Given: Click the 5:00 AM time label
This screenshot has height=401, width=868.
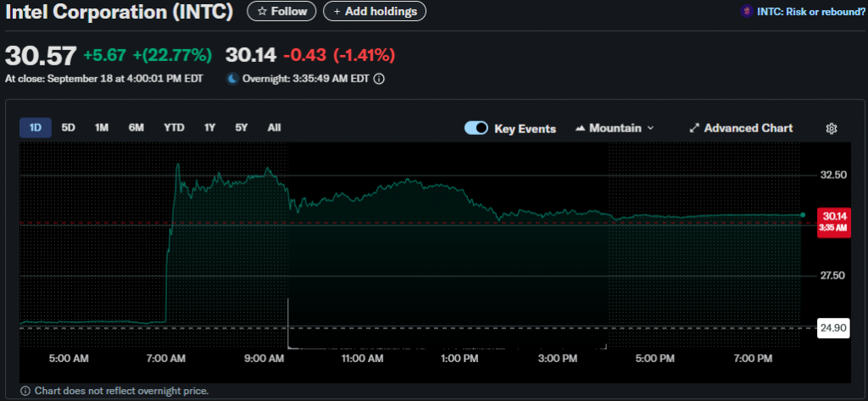Looking at the screenshot, I should pyautogui.click(x=68, y=359).
